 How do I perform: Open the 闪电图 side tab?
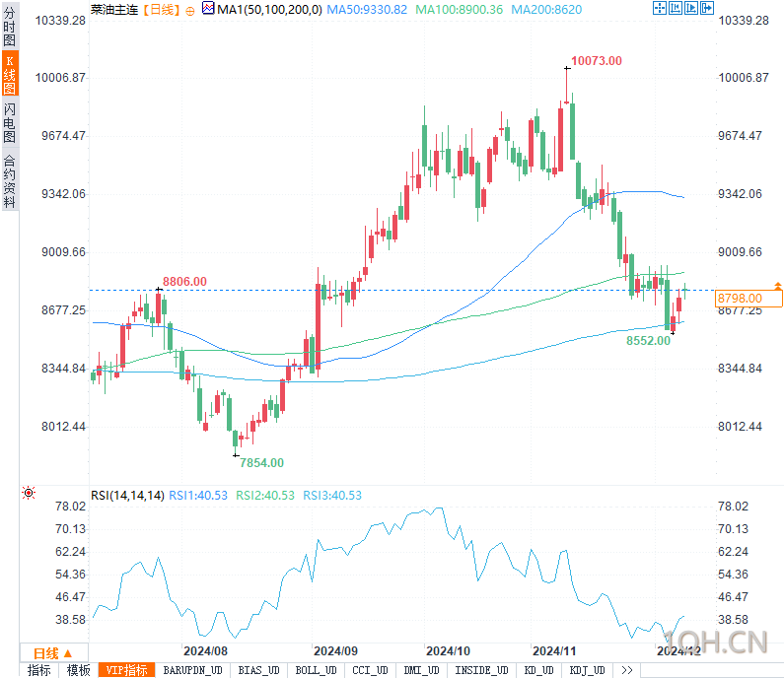coord(10,123)
